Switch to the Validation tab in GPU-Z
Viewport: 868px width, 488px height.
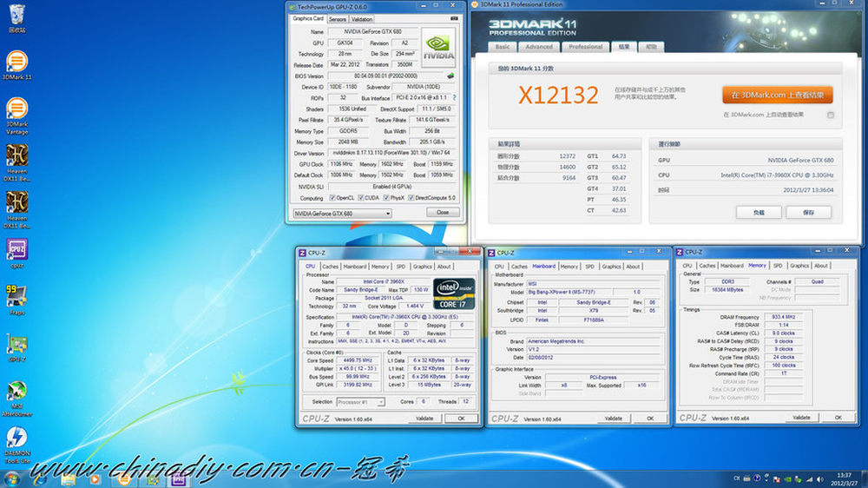361,19
